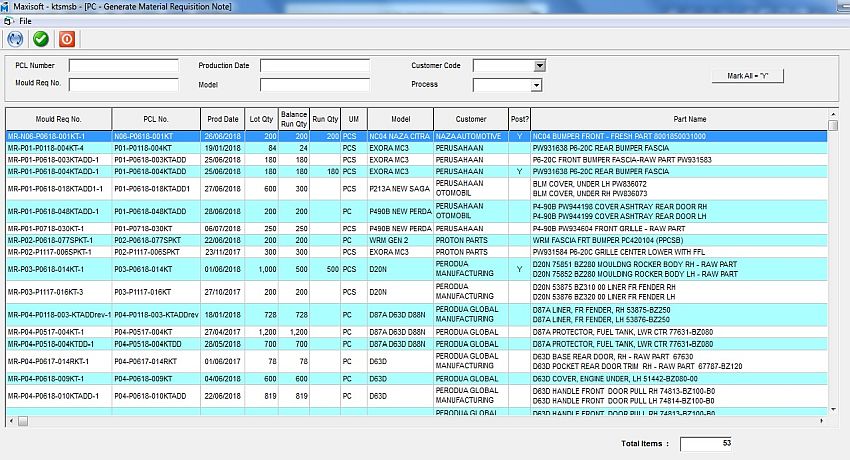This screenshot has height=460, width=850.
Task: Click the green checkmark confirm icon
Action: 41,39
